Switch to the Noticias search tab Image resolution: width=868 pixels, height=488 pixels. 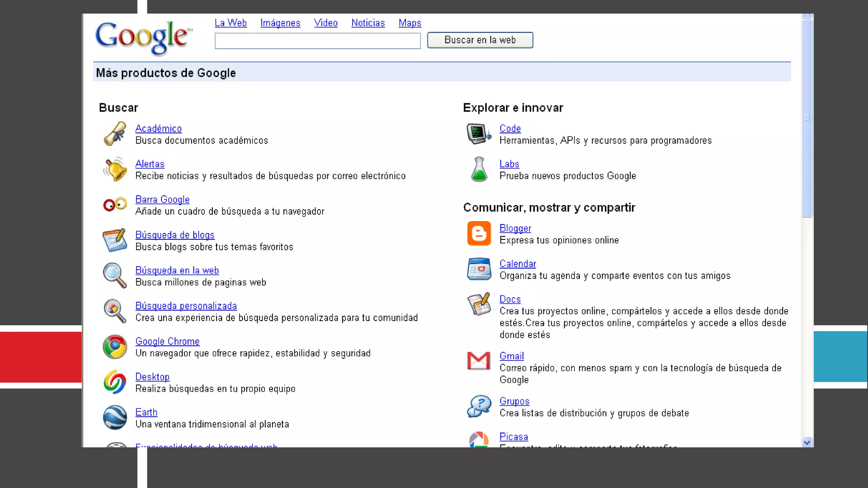[368, 23]
